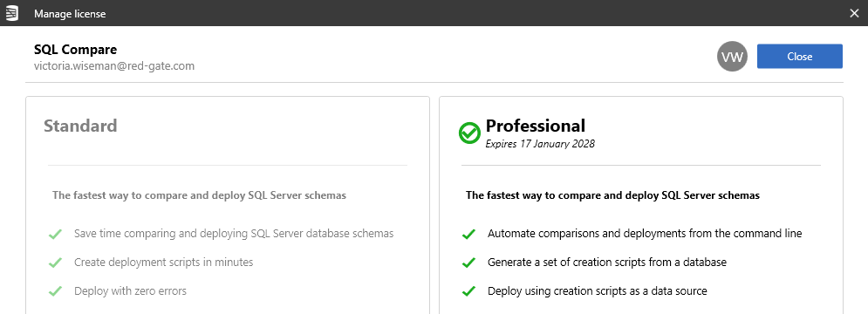The height and width of the screenshot is (314, 868).
Task: Click the SQL Compare app icon in title bar
Action: pos(11,13)
